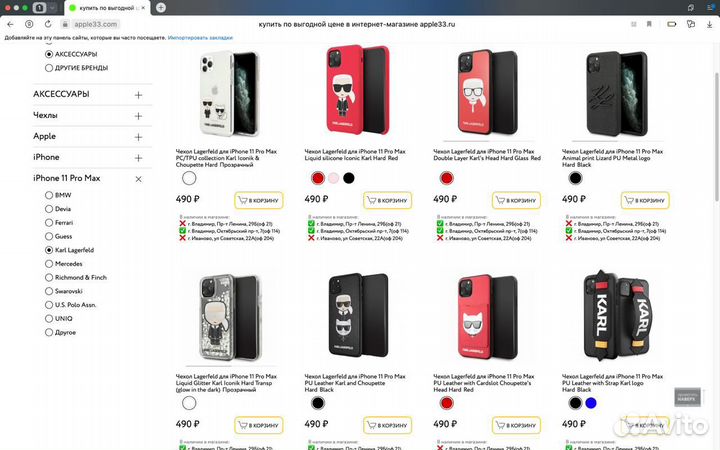Choose the ДРУГИЕ БРЕНДЫ radio option
Viewport: 720px width, 450px height.
click(49, 68)
